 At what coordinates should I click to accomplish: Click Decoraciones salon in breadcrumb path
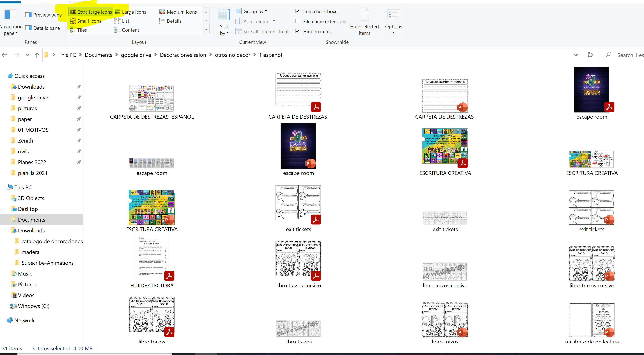point(183,55)
